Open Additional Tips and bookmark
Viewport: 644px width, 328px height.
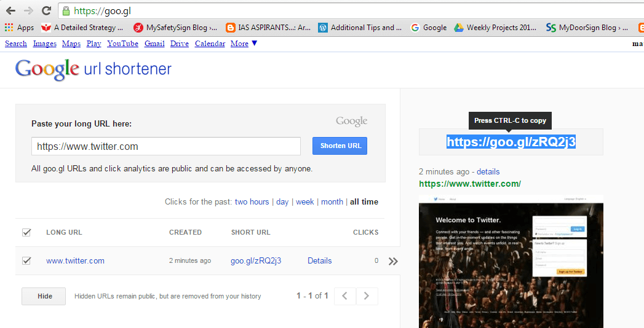[360, 28]
